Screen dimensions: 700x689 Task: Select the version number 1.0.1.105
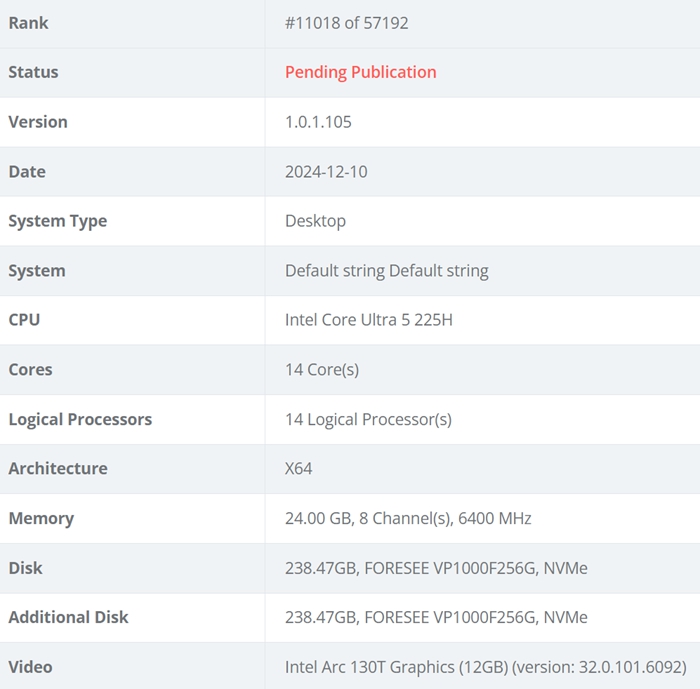tap(318, 122)
